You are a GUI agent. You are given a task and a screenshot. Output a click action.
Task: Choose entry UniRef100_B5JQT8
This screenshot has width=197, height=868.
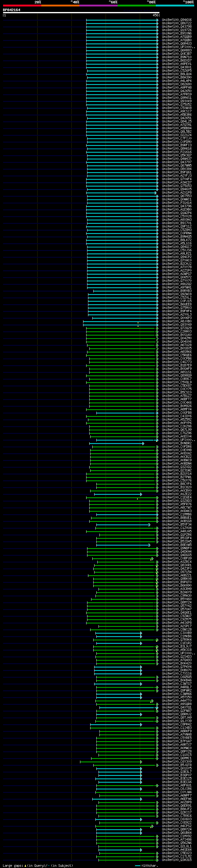[176, 765]
